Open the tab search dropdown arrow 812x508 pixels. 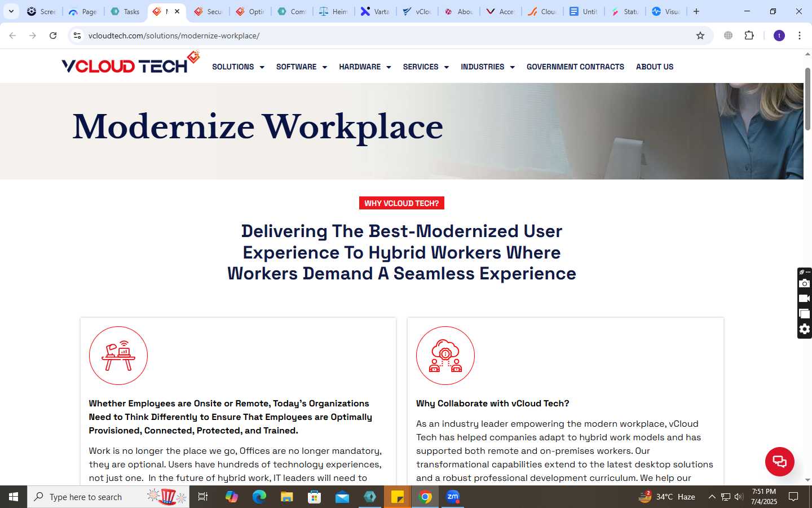(11, 11)
